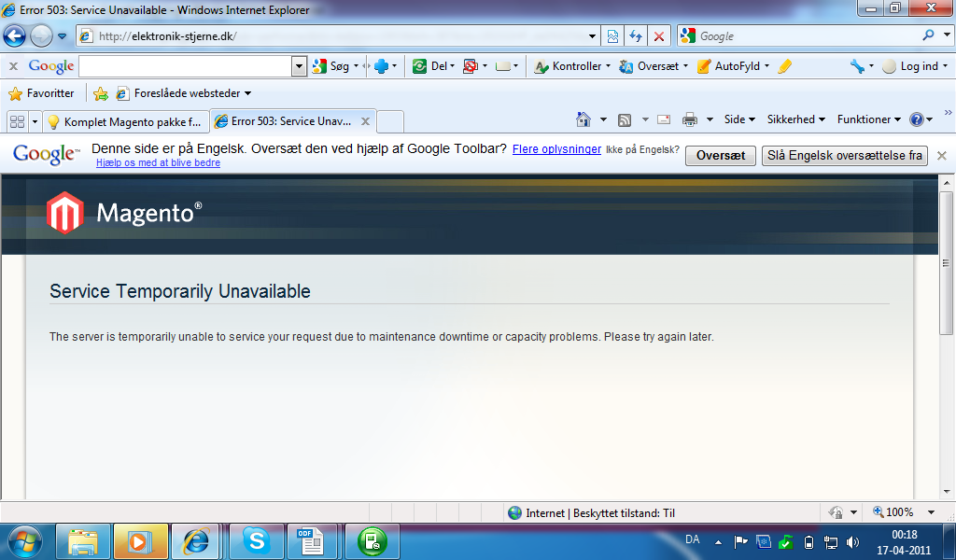Click the RSS feeds icon

[625, 119]
